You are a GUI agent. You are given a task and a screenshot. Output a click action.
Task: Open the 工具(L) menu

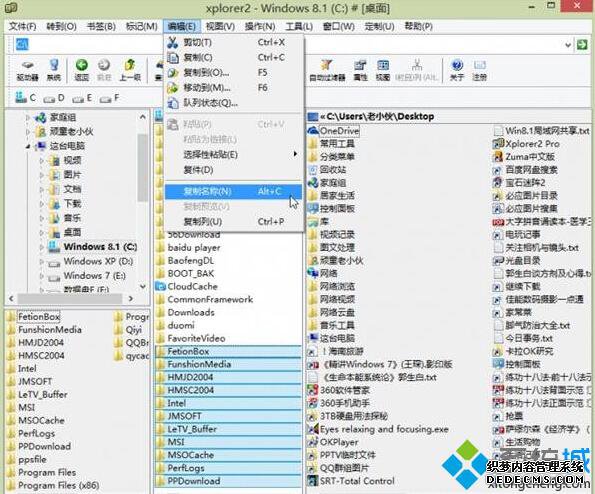click(299, 26)
